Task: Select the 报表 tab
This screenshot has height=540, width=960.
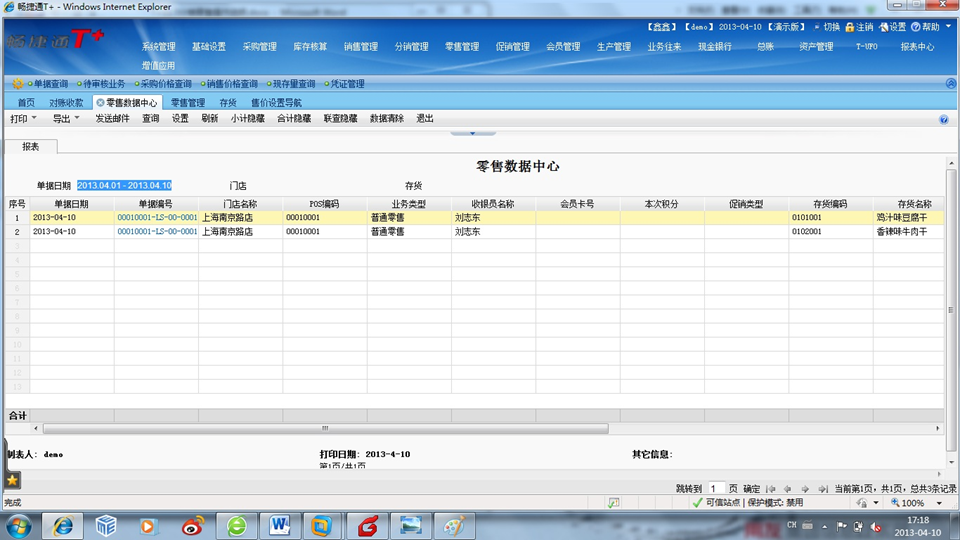Action: pos(31,146)
